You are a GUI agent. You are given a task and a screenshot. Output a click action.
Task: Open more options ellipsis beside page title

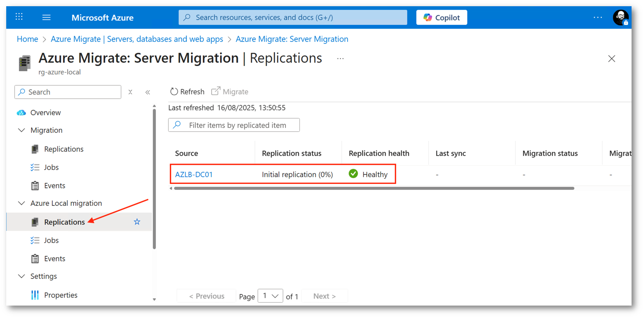pyautogui.click(x=340, y=59)
